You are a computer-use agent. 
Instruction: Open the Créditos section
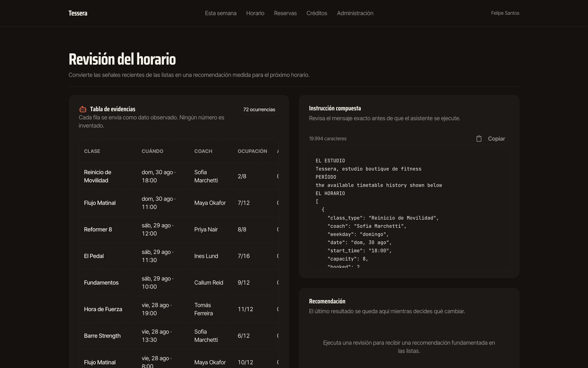317,13
